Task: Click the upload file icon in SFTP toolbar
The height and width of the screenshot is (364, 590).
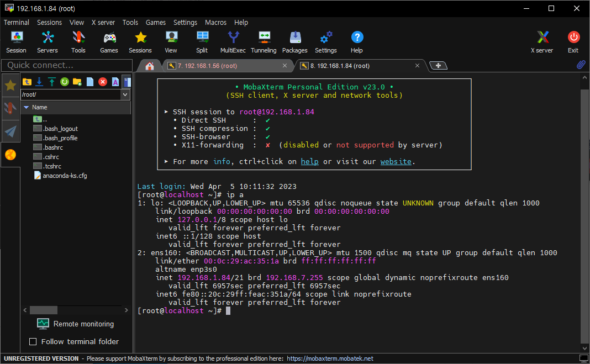Action: [51, 82]
